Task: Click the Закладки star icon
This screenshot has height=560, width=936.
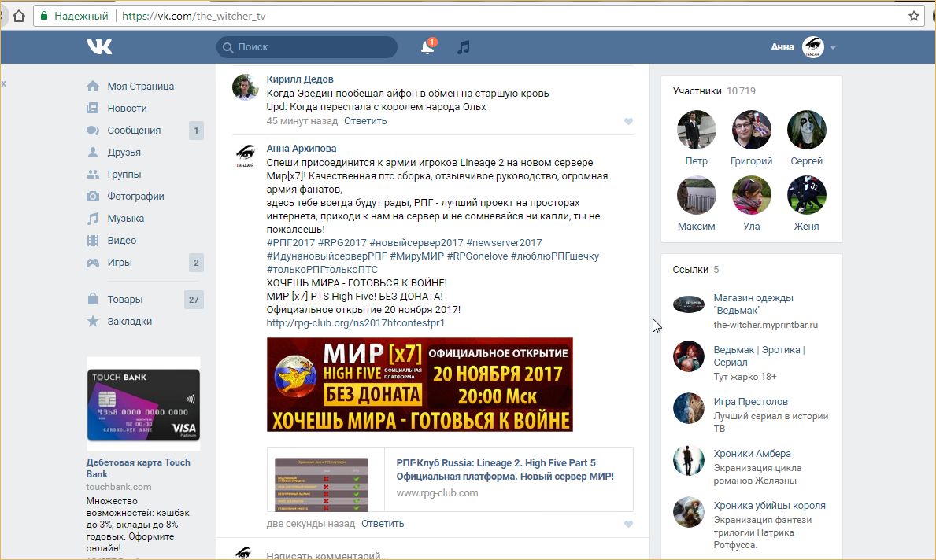Action: click(93, 322)
